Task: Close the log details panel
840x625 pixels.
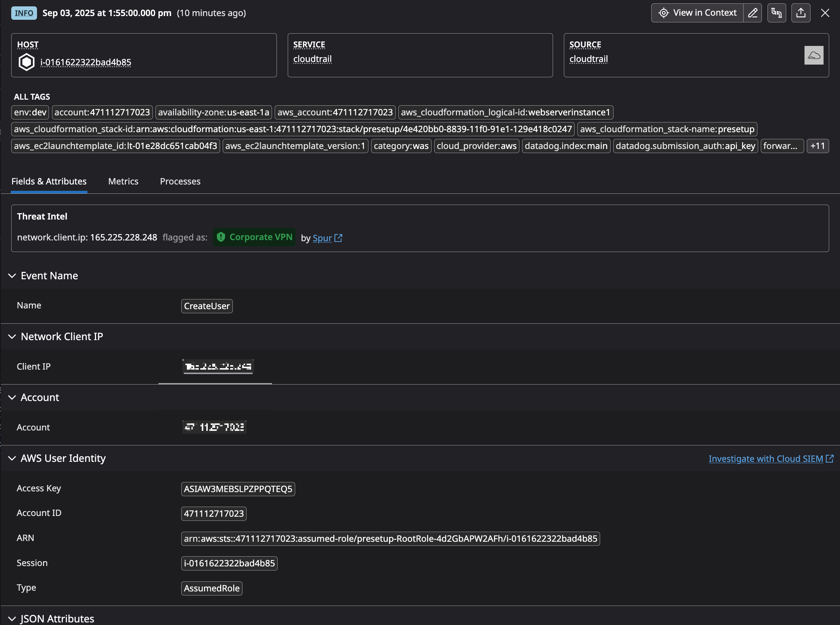Action: click(x=825, y=13)
